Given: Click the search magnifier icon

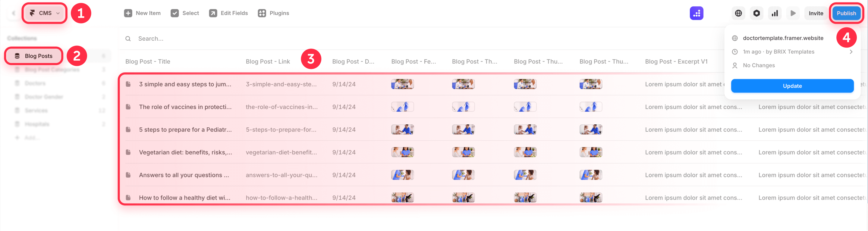Looking at the screenshot, I should click(128, 39).
